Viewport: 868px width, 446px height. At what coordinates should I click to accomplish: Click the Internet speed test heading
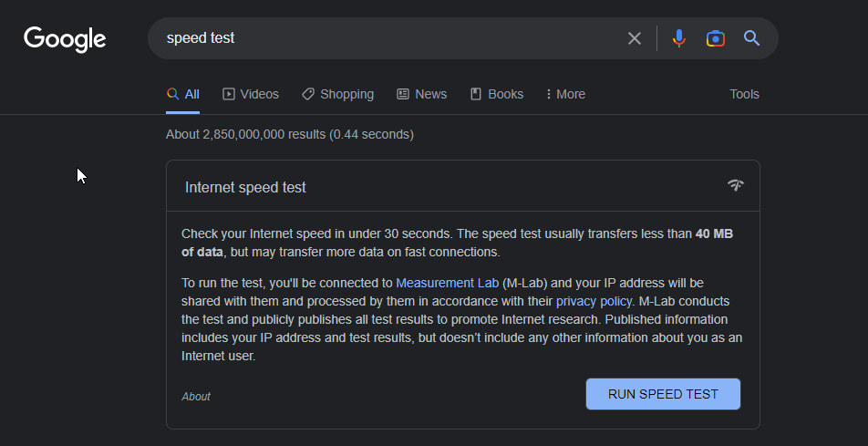(x=245, y=187)
